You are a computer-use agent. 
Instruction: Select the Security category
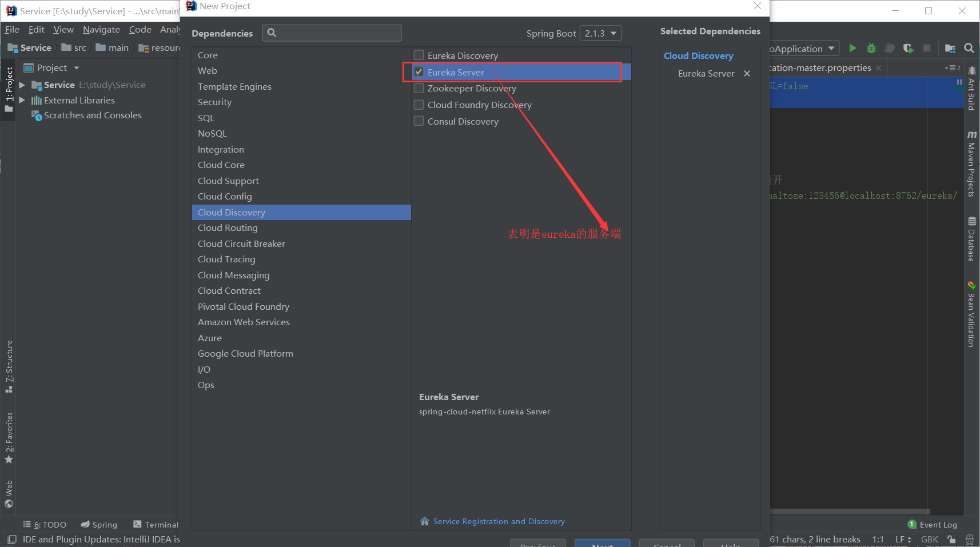tap(301, 102)
